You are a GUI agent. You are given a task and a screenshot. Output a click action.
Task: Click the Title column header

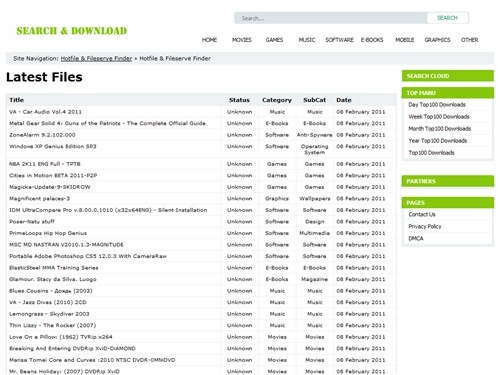click(x=16, y=100)
